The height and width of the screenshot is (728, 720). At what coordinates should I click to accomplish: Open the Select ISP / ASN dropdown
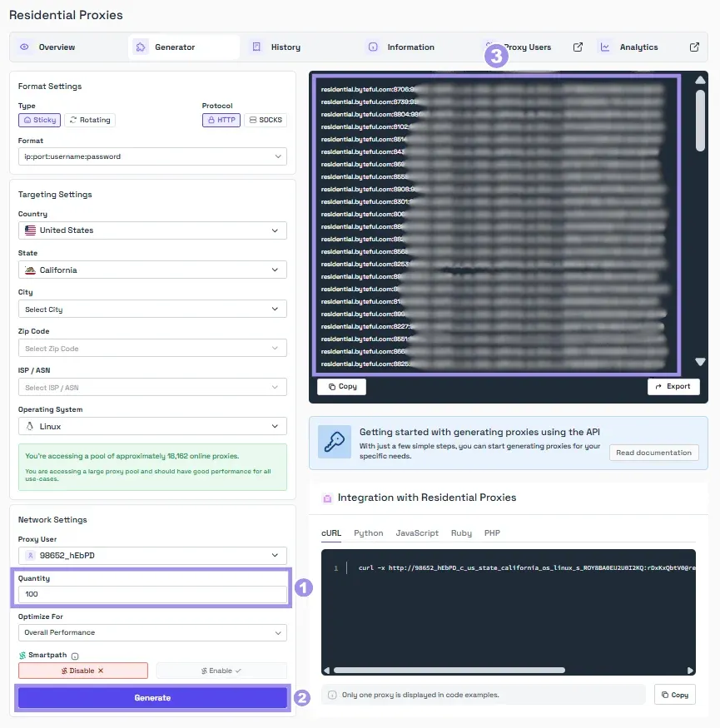pos(152,387)
